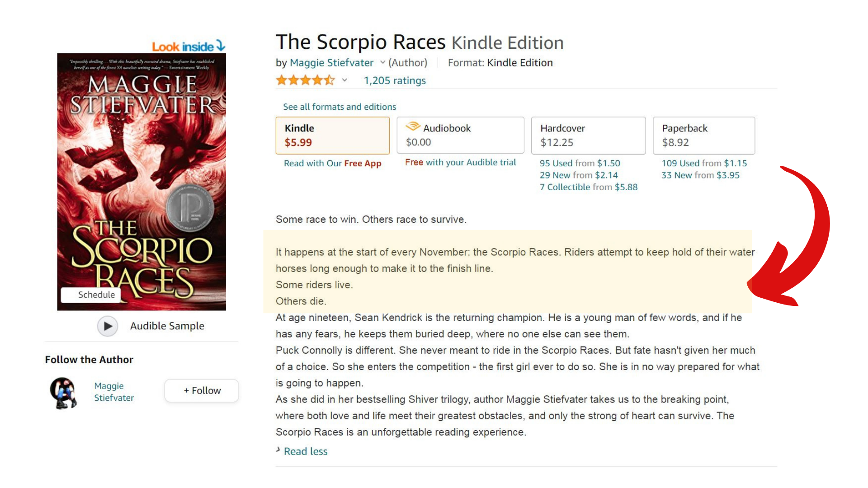Choose the Hardcover $12.25 format
This screenshot has height=488, width=868.
(588, 136)
